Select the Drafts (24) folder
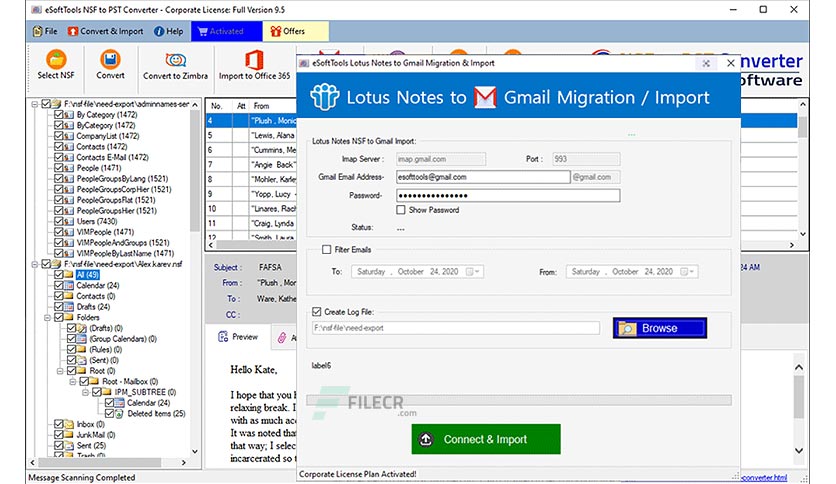 click(93, 306)
